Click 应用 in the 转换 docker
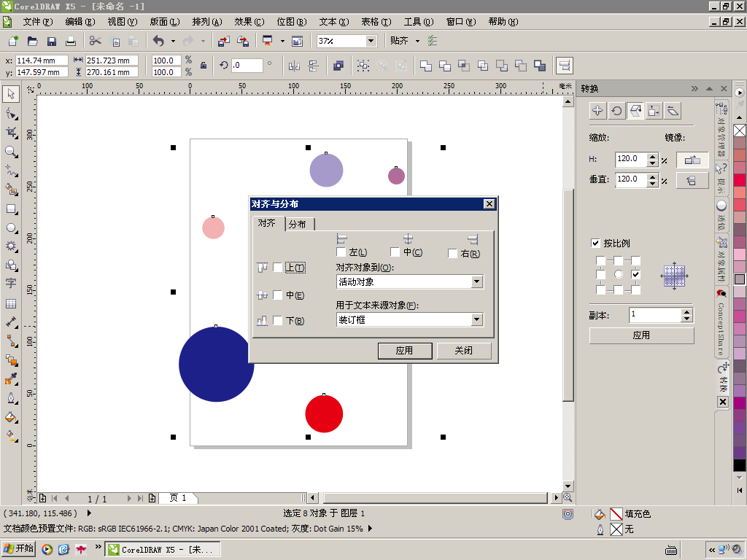 pyautogui.click(x=641, y=335)
